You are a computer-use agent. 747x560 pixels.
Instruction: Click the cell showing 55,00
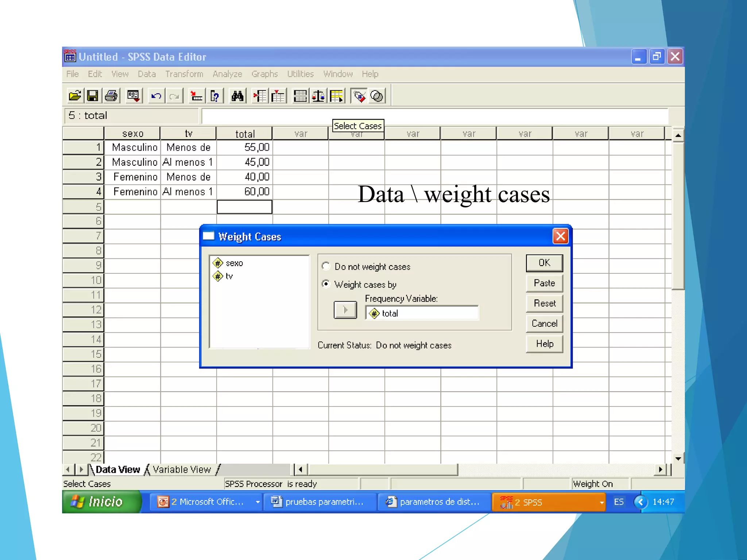[245, 147]
